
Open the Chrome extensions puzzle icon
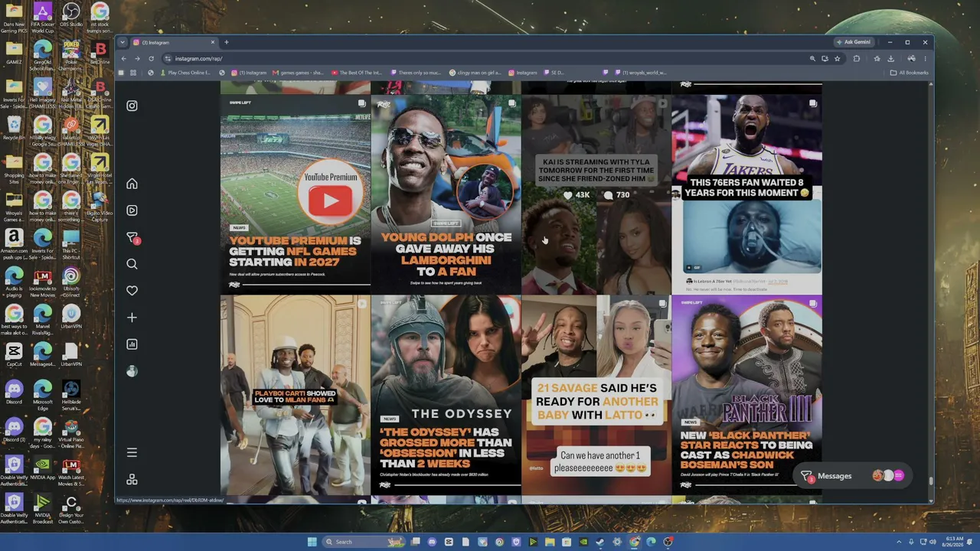pyautogui.click(x=857, y=58)
